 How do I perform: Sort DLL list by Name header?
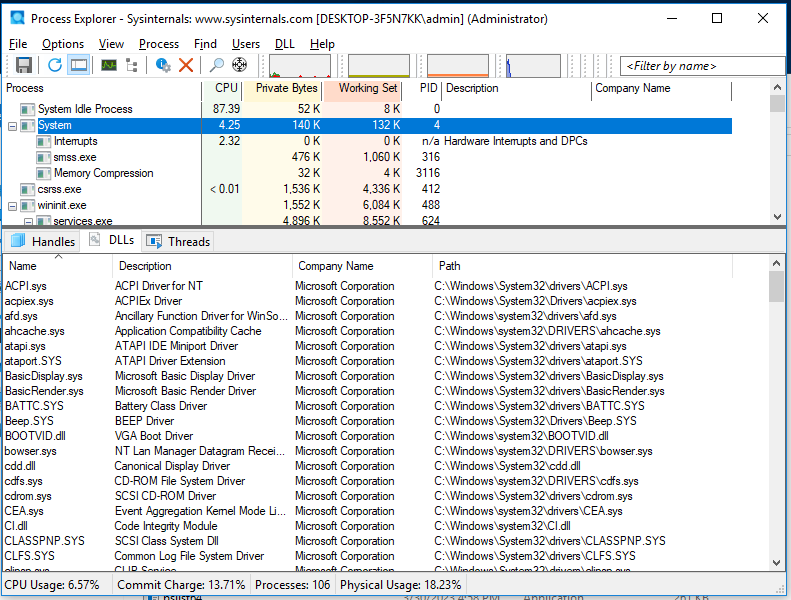tap(58, 266)
